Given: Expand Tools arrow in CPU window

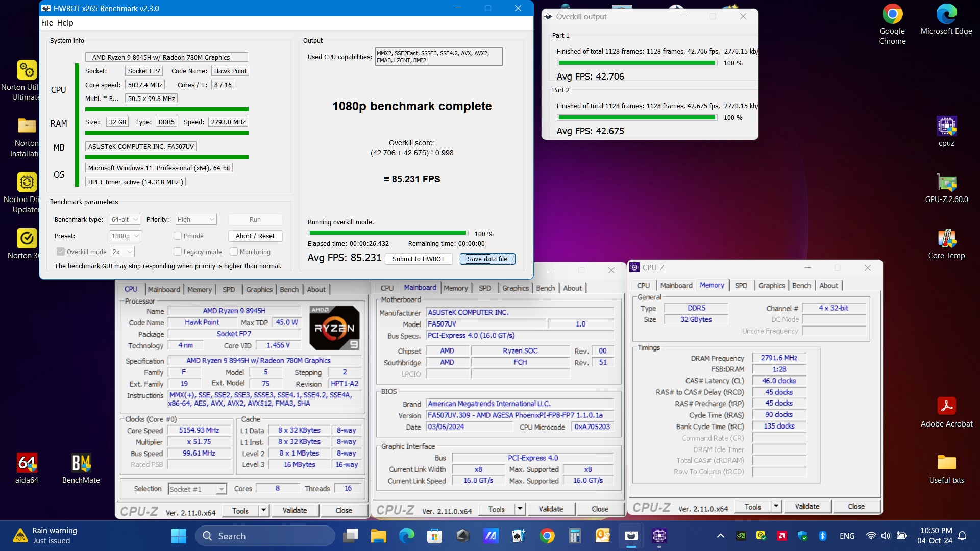Looking at the screenshot, I should point(264,510).
